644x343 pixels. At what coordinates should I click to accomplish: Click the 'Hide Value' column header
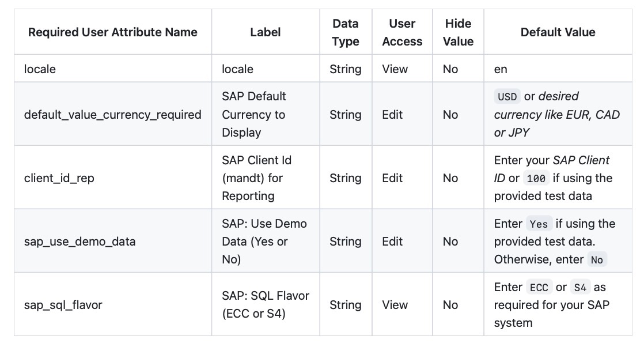tap(458, 32)
